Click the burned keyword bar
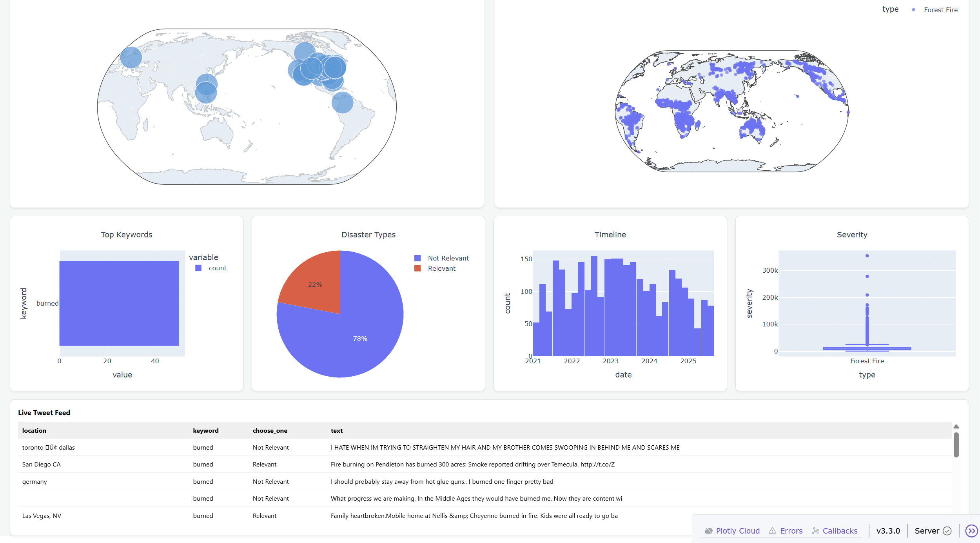 click(119, 303)
